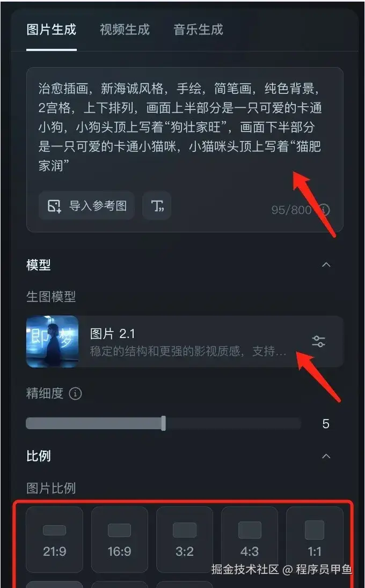Open the text style T icon

pos(157,205)
